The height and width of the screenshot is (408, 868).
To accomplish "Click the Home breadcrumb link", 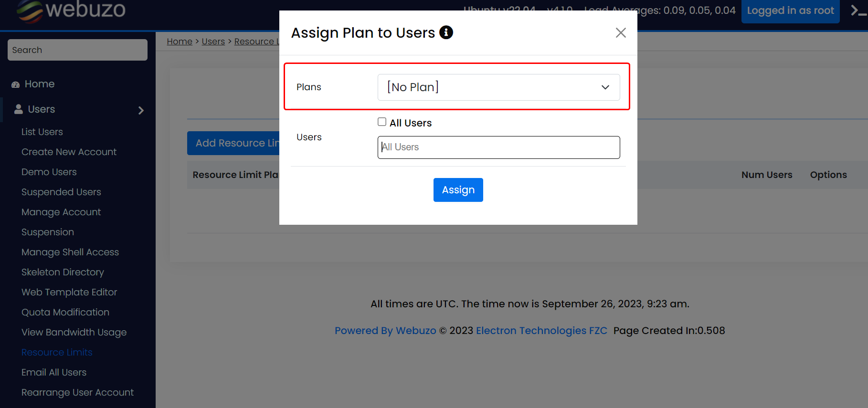I will point(180,42).
